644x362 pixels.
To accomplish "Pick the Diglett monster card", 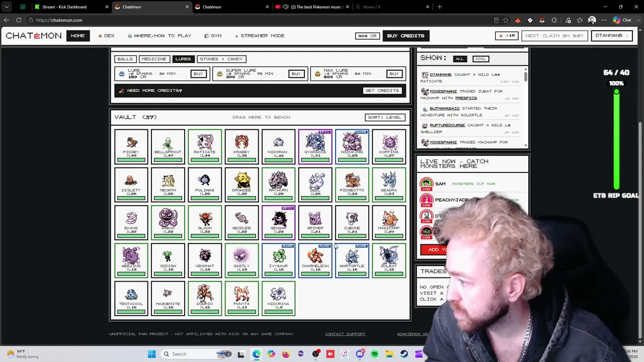I will point(131,185).
